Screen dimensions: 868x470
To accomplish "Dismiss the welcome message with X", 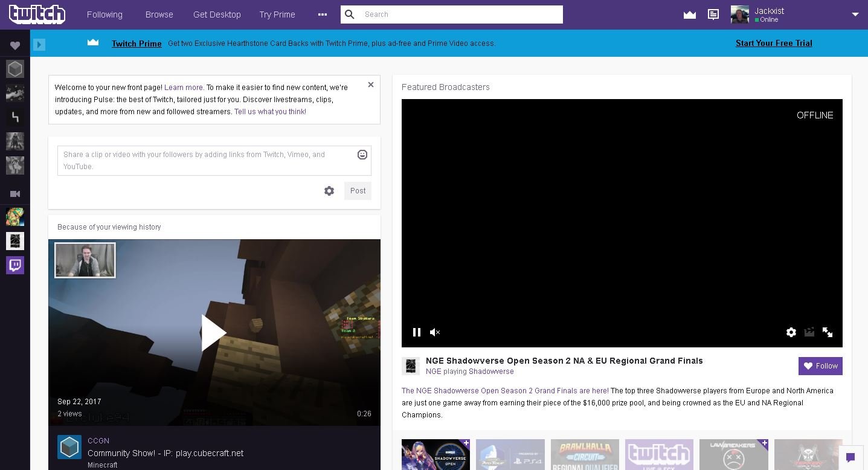I will pos(371,85).
